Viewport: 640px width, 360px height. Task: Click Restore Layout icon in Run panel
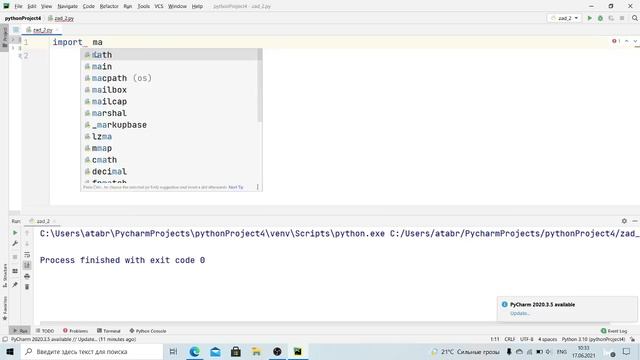[15, 271]
